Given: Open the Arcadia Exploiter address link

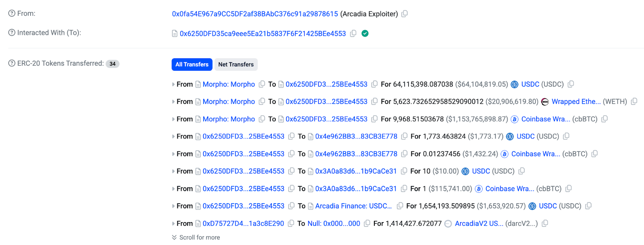Looking at the screenshot, I should pyautogui.click(x=255, y=14).
